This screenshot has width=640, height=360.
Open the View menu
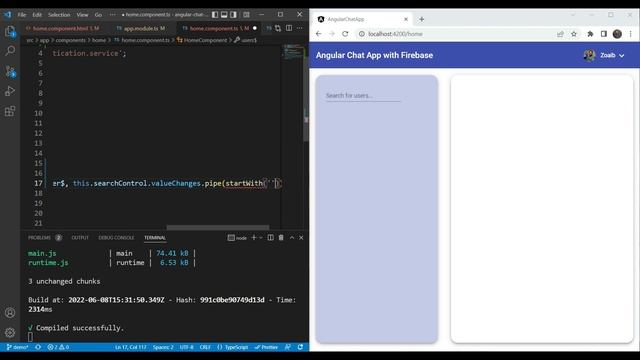pos(82,15)
